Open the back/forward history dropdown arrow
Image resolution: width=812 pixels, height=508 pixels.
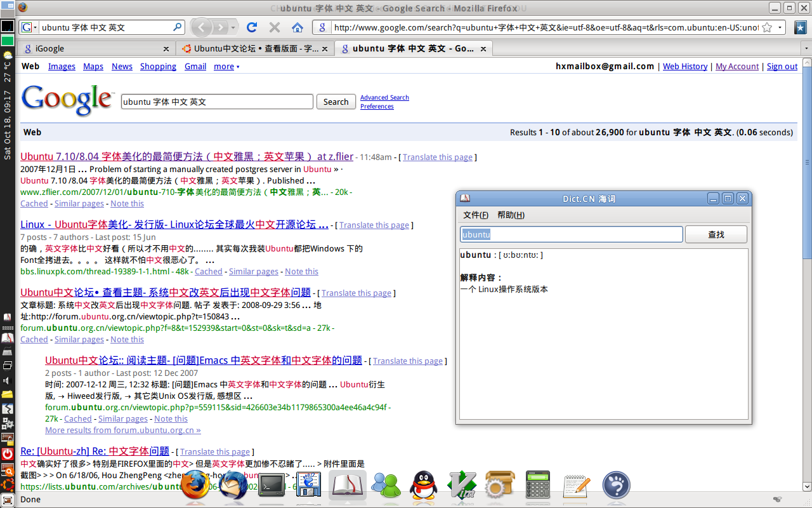point(233,28)
